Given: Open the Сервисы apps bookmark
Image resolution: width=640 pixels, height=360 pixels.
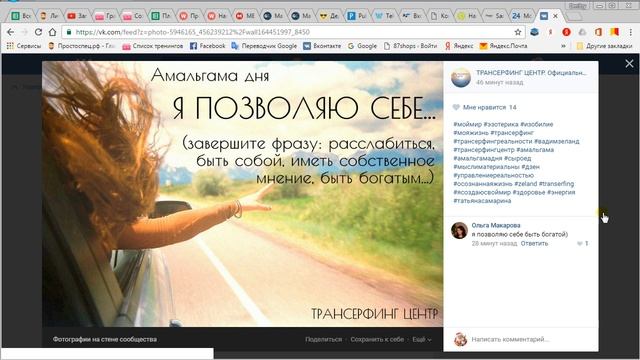Looking at the screenshot, I should [24, 46].
